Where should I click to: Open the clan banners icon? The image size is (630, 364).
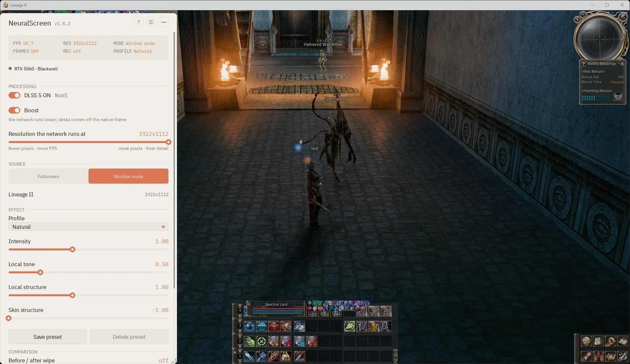tap(599, 356)
